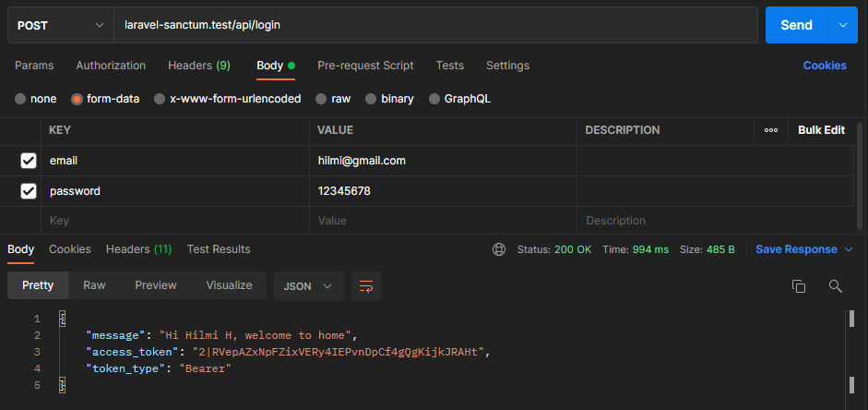Switch to Raw response view
This screenshot has height=410, width=868.
tap(94, 285)
